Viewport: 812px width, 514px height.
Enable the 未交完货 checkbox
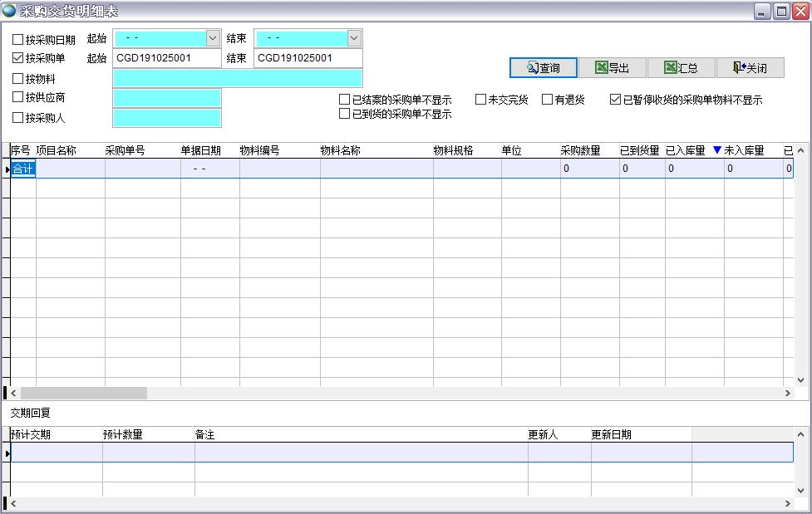click(480, 98)
